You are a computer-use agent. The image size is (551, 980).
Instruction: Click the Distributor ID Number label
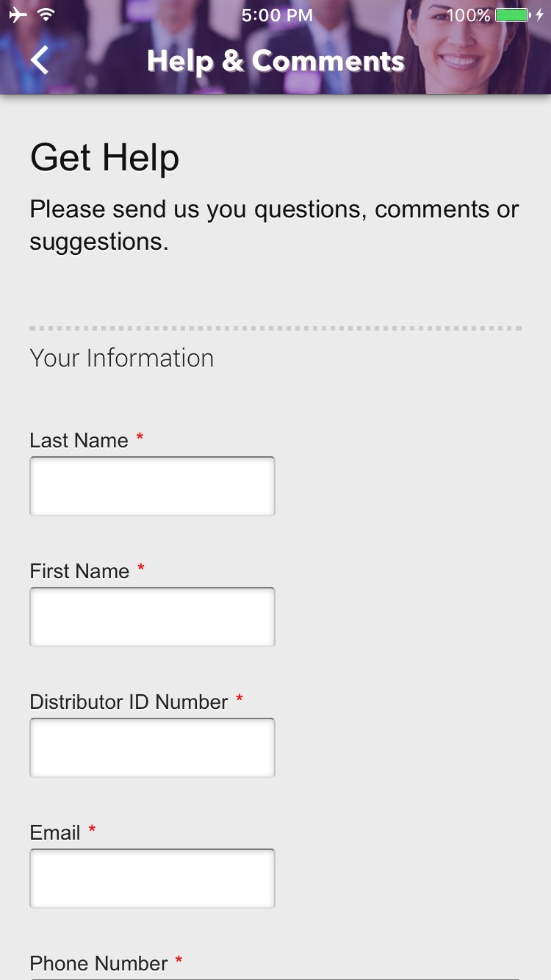point(129,702)
